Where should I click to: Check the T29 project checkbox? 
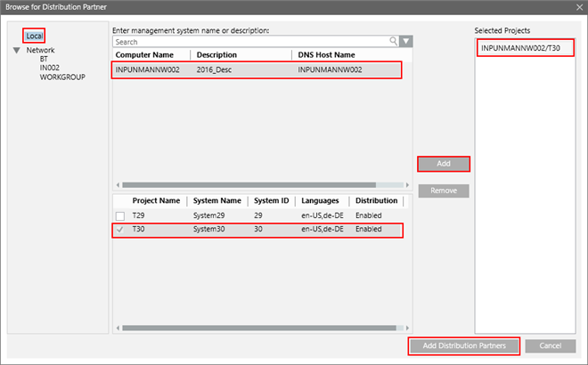click(x=119, y=215)
